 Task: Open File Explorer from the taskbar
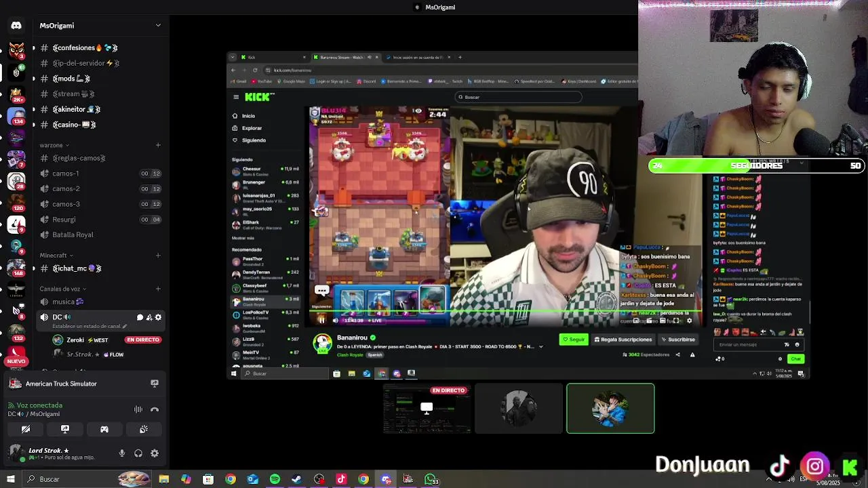click(163, 479)
